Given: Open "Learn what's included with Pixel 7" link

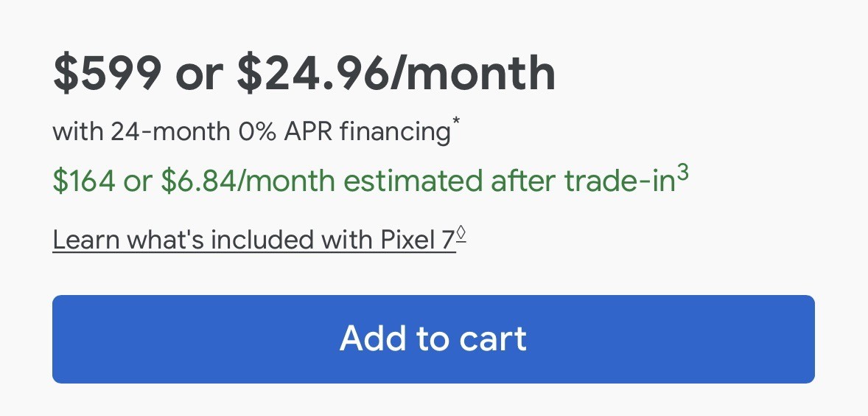Looking at the screenshot, I should [254, 240].
